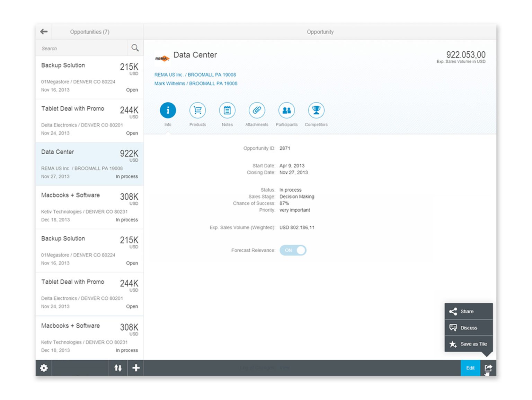Open settings gear in footer
Image resolution: width=532 pixels, height=400 pixels.
click(x=44, y=368)
